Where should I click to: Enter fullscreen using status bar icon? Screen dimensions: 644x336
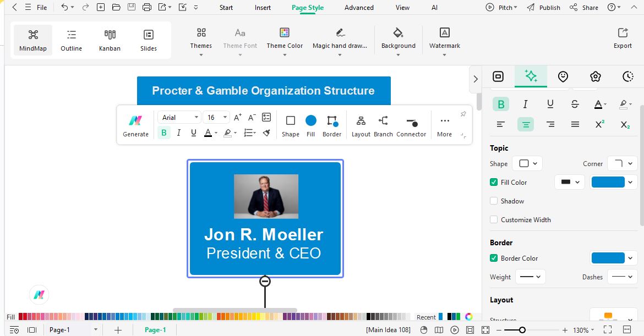(608, 329)
